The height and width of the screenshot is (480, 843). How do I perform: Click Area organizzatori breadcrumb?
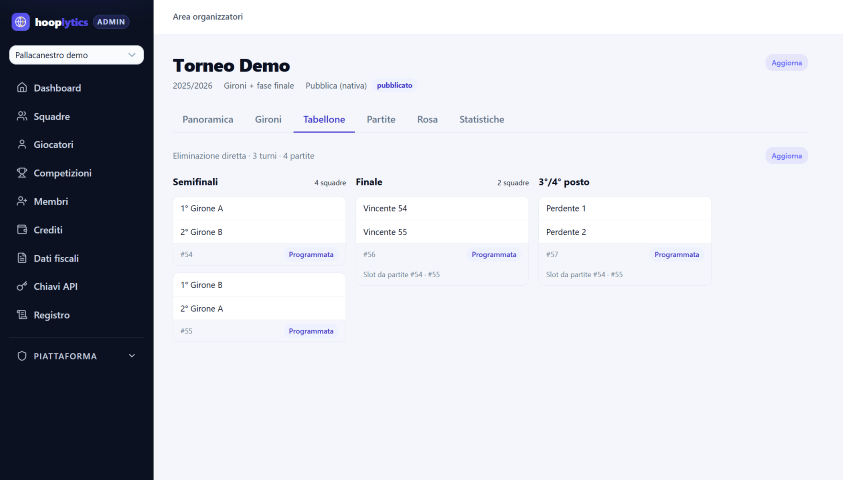208,17
